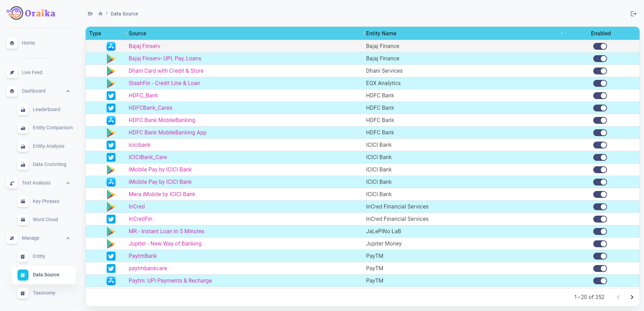
Task: Click App Store icon for HDFC Bank MobileBanking
Action: point(111,120)
